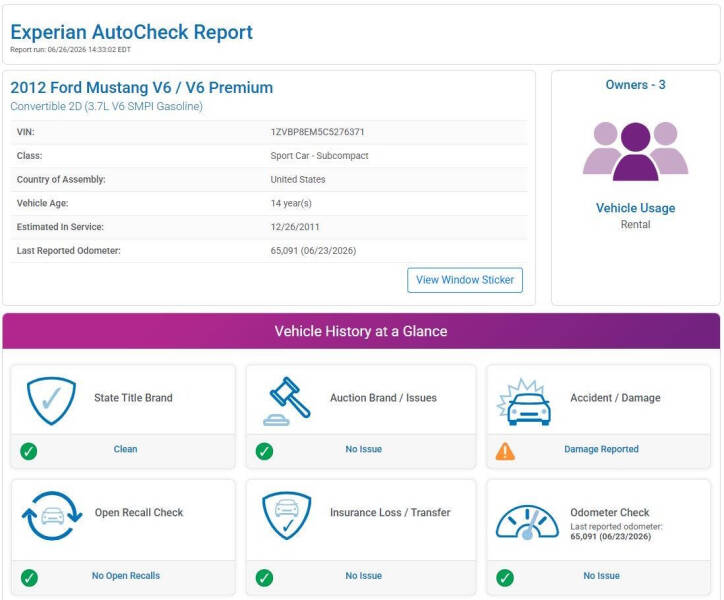
Task: Click the State Title Brand shield icon
Action: pos(51,400)
